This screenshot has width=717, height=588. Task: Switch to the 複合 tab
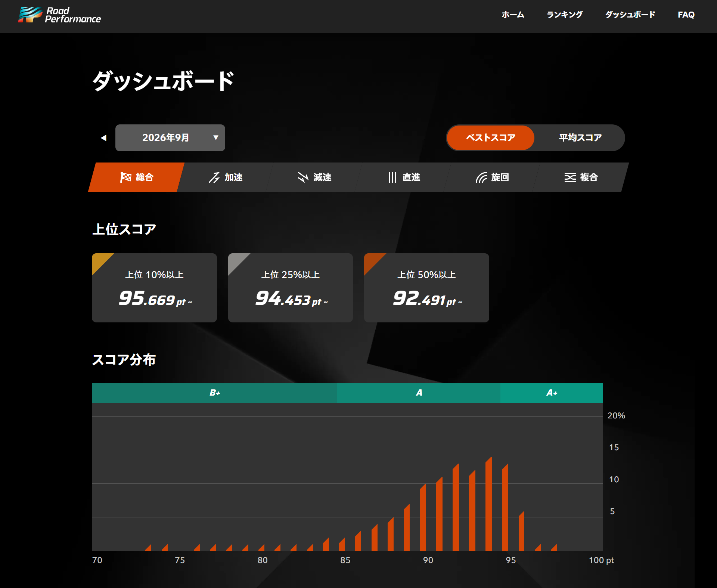tap(581, 177)
